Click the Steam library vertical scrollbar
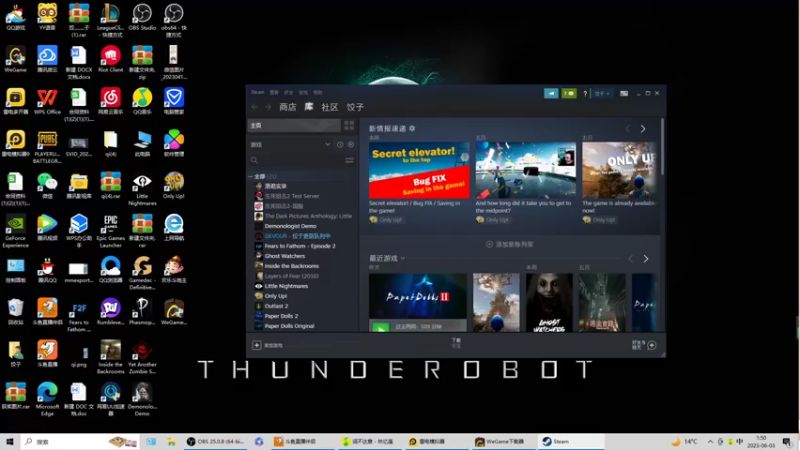This screenshot has width=800, height=450. click(x=662, y=147)
